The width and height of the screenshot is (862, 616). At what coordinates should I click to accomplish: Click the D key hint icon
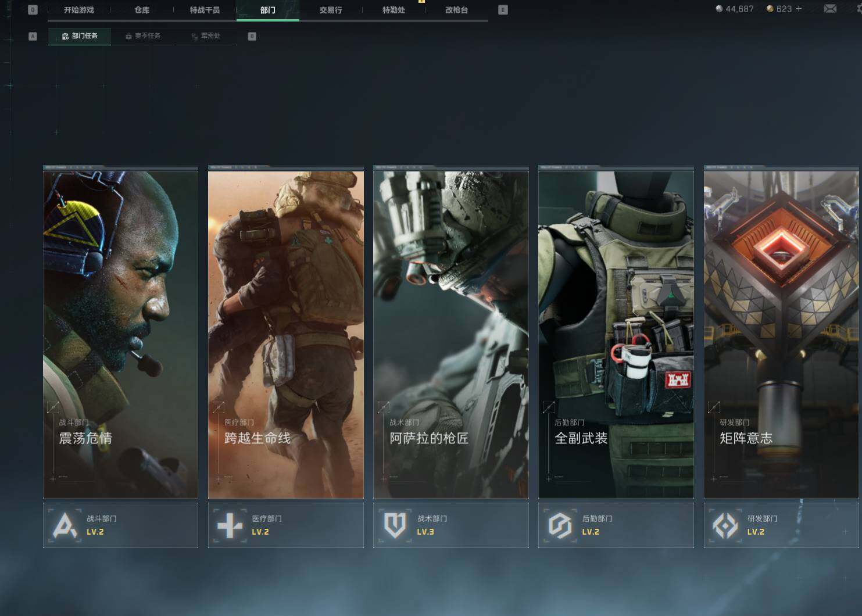pyautogui.click(x=252, y=36)
